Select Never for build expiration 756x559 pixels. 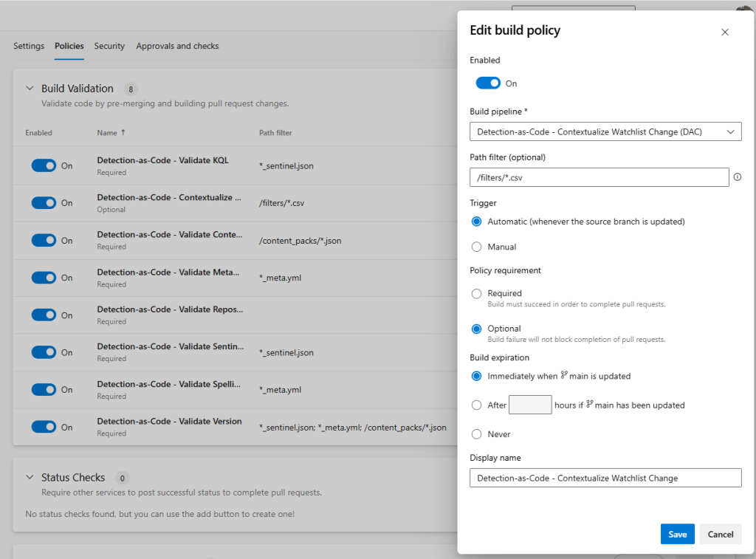pyautogui.click(x=476, y=434)
